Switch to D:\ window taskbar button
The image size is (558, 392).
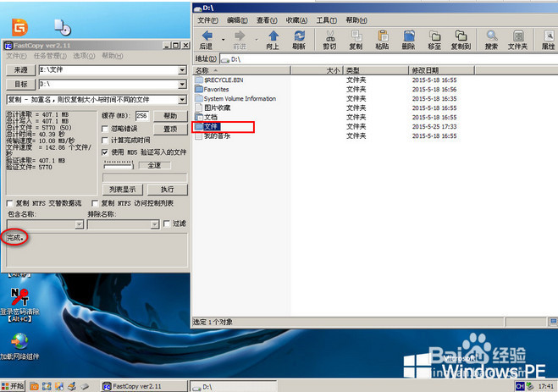click(x=233, y=386)
